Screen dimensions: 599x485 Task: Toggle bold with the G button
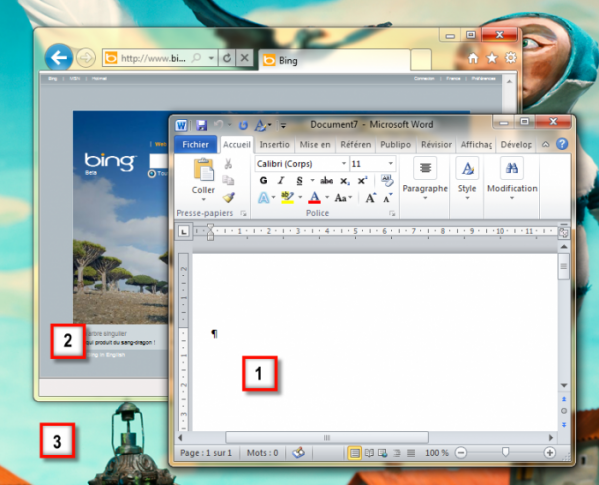coord(263,180)
